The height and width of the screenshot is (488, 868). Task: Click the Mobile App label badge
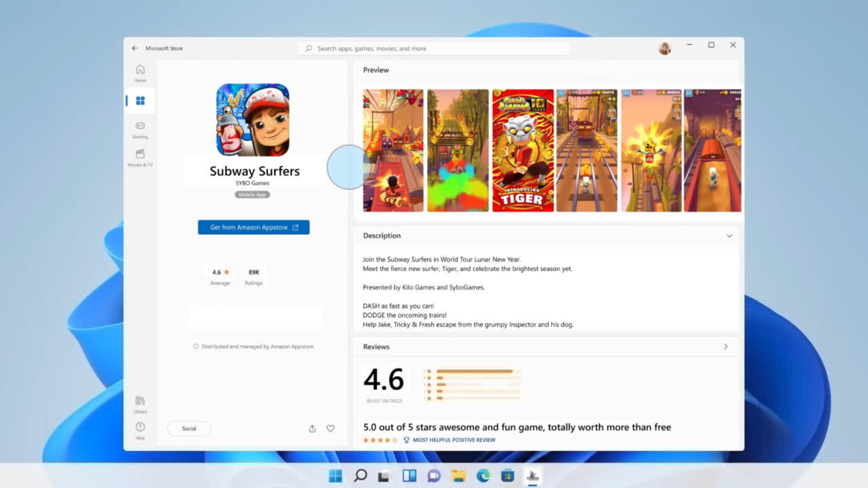253,194
